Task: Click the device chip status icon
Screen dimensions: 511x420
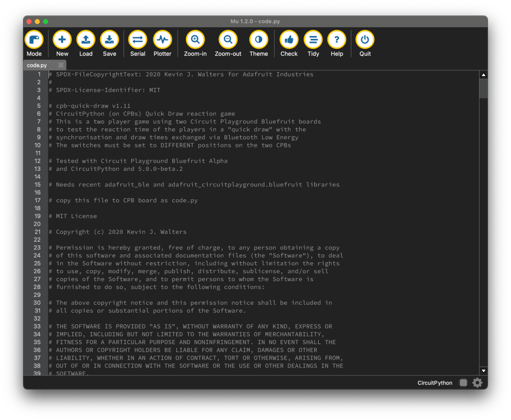Action: pyautogui.click(x=463, y=383)
